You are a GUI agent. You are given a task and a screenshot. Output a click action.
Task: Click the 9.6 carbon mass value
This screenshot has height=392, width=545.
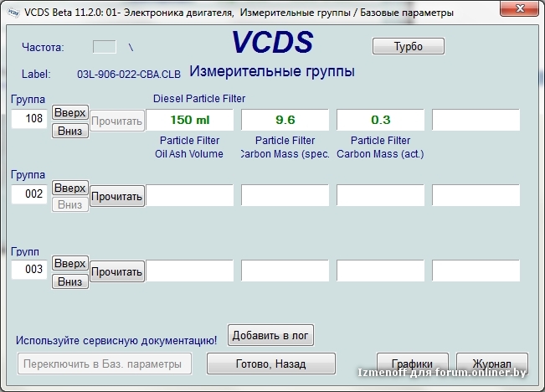(x=285, y=120)
